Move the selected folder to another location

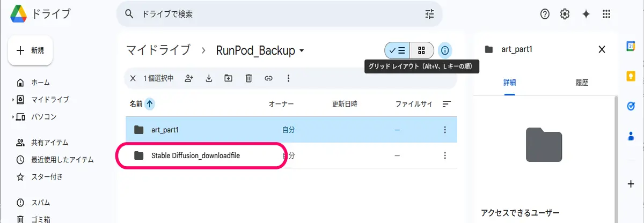(229, 78)
